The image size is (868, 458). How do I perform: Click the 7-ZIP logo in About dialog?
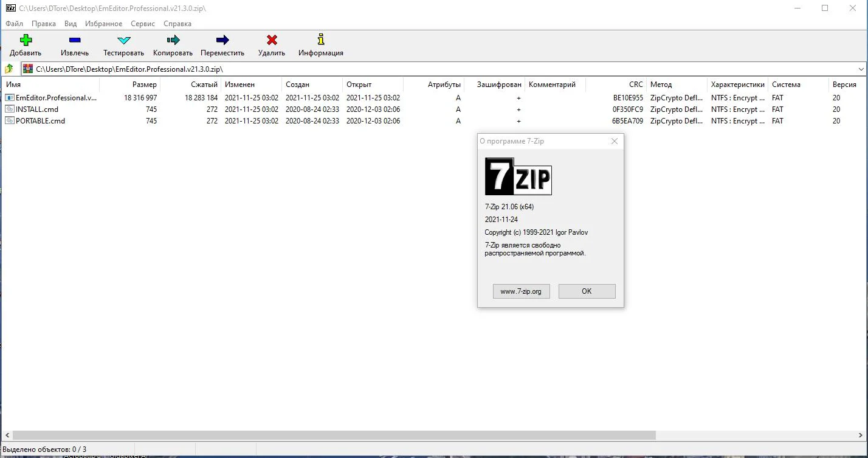[518, 176]
